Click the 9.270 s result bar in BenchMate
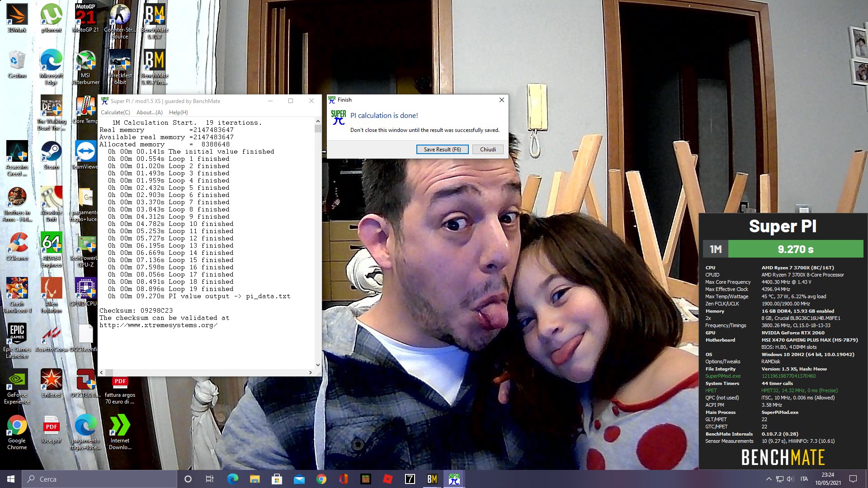This screenshot has height=488, width=868. (x=796, y=249)
